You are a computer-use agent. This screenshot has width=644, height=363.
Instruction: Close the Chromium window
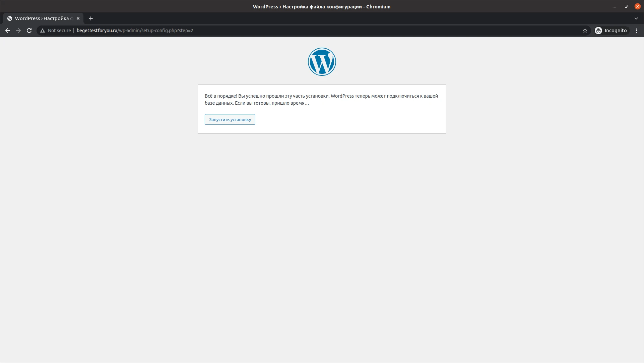click(x=637, y=6)
